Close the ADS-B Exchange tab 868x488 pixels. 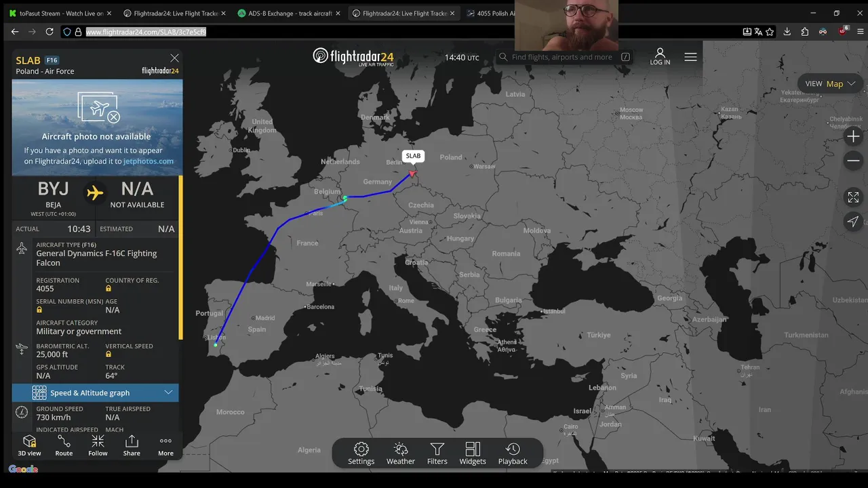338,14
